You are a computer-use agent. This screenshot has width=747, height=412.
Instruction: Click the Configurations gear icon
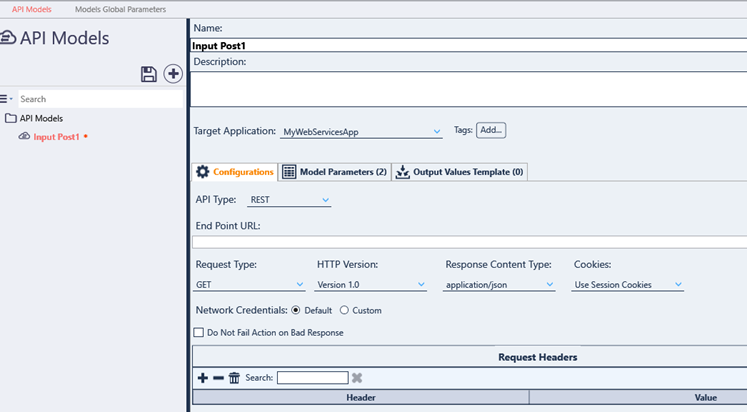click(202, 171)
